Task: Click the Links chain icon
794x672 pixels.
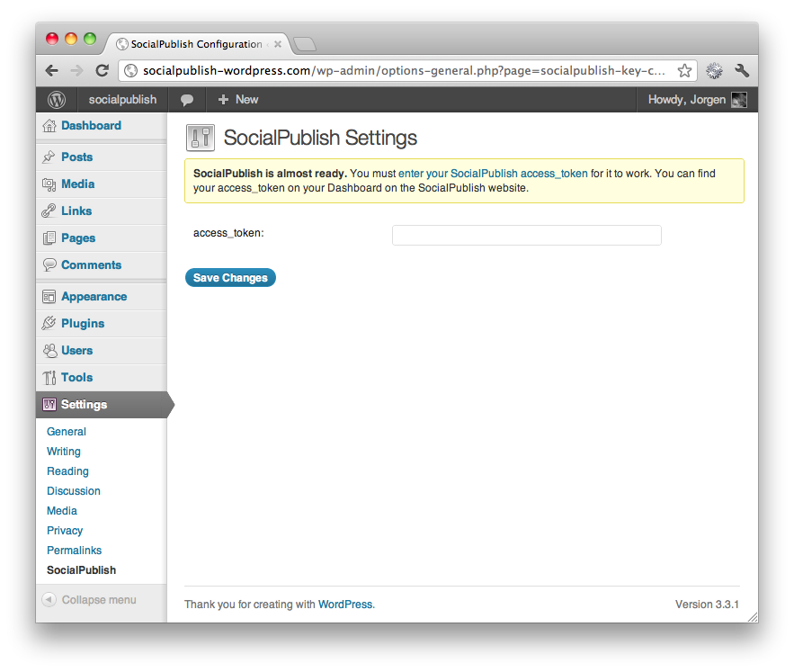Action: click(x=49, y=211)
